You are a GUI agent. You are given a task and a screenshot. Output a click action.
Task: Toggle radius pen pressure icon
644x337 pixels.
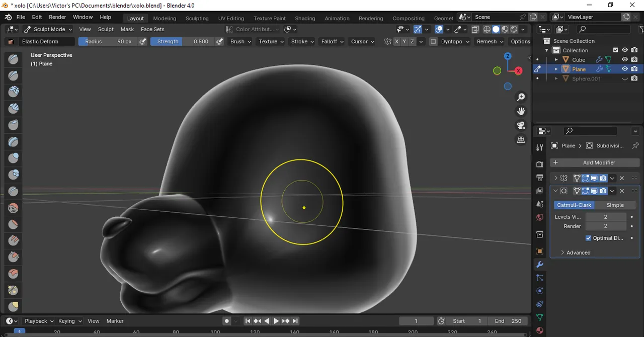[x=143, y=42]
